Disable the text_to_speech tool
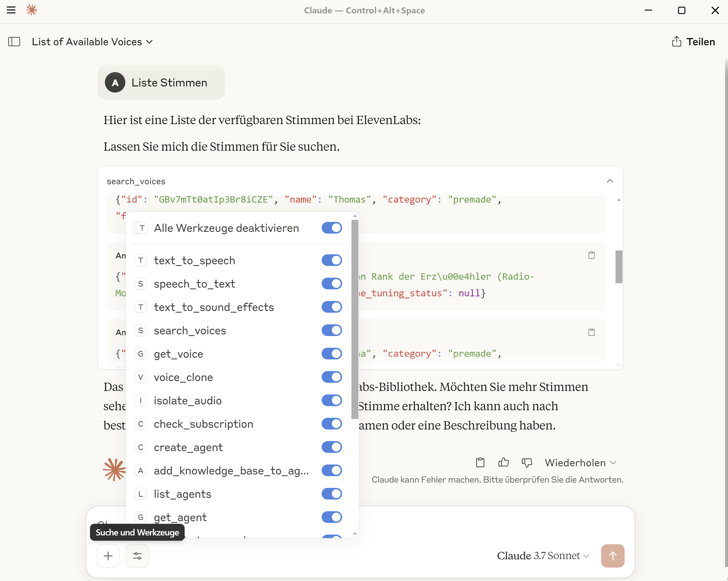 point(332,260)
